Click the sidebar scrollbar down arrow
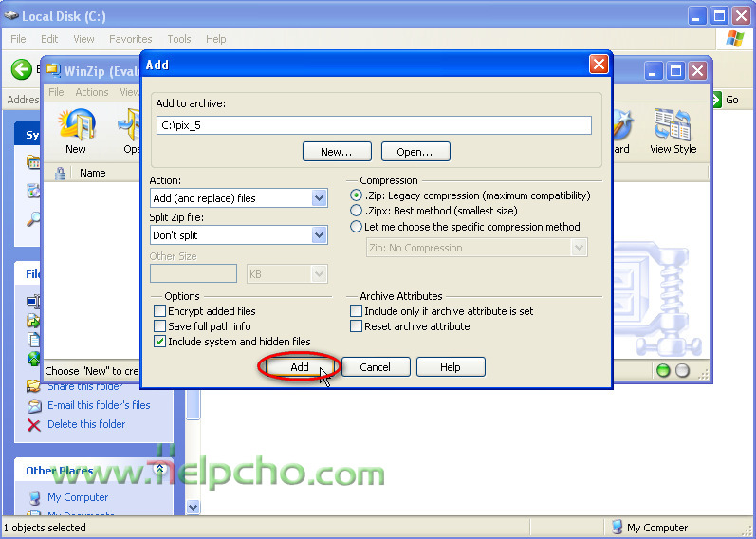The height and width of the screenshot is (539, 756). [x=193, y=507]
